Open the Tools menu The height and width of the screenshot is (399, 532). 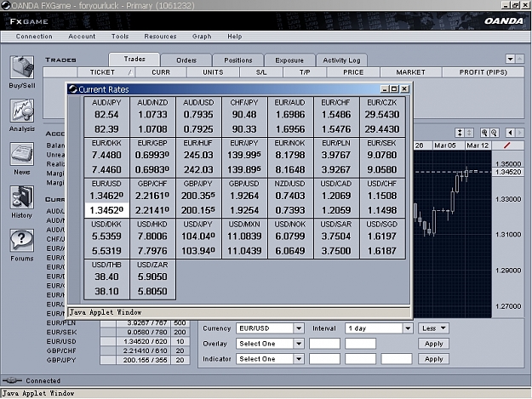coord(120,37)
